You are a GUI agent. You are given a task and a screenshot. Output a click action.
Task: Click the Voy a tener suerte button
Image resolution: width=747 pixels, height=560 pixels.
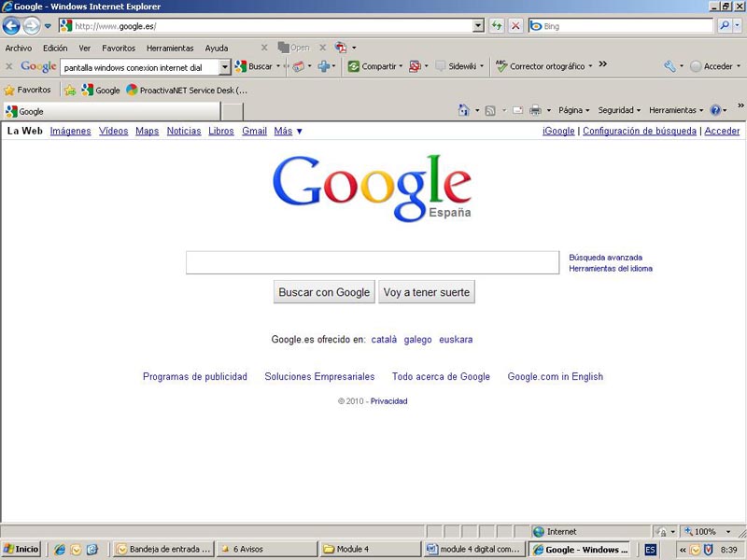tap(427, 292)
